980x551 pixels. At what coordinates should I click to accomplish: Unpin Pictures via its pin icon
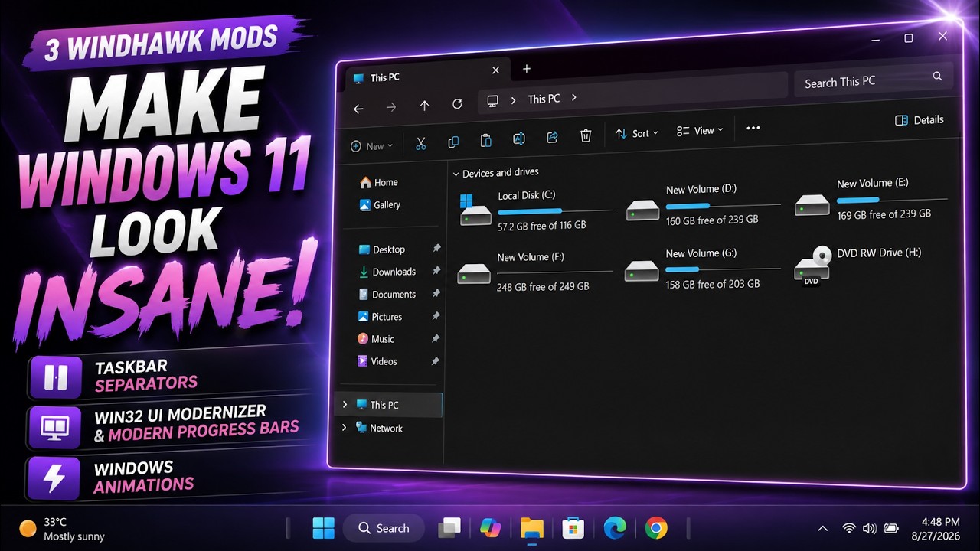436,315
